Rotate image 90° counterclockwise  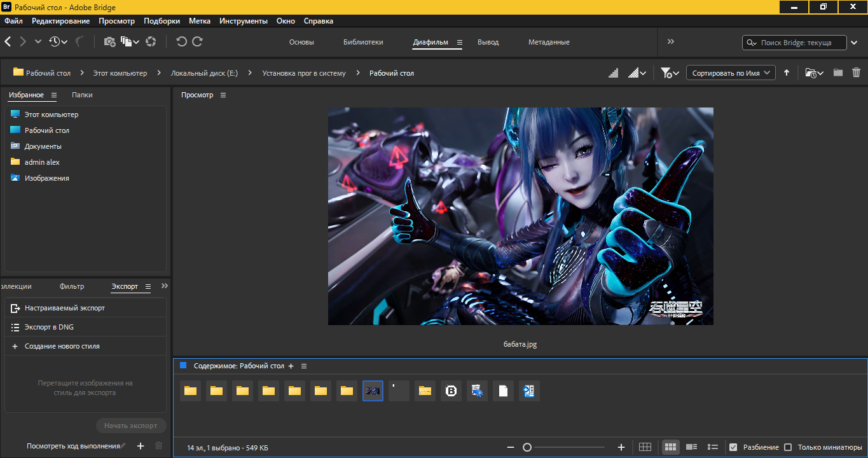pos(181,42)
